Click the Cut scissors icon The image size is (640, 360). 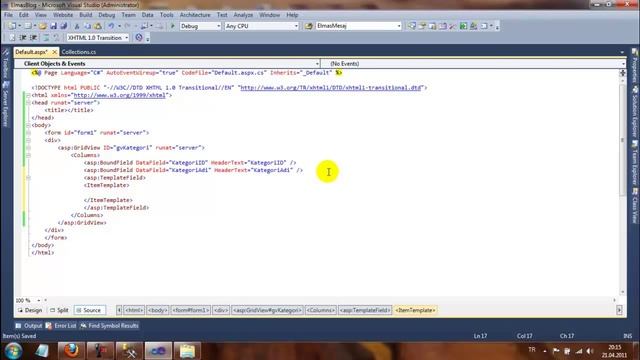[77, 26]
